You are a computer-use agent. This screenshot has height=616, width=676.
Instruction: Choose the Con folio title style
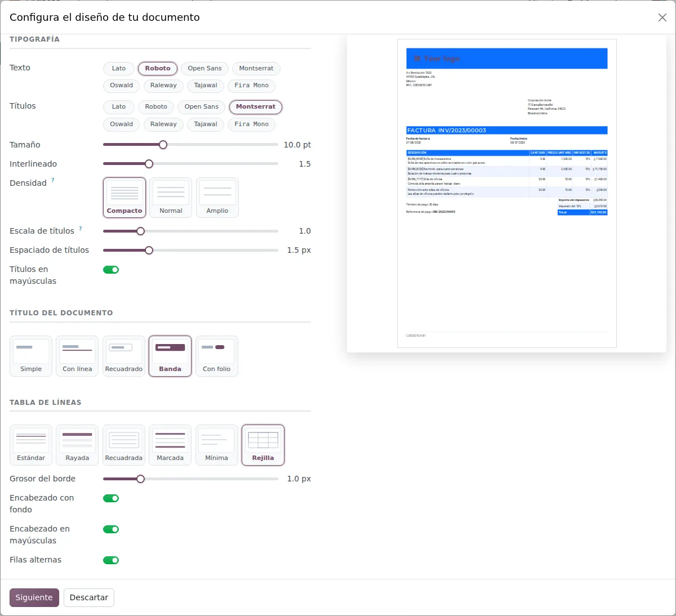click(x=217, y=356)
